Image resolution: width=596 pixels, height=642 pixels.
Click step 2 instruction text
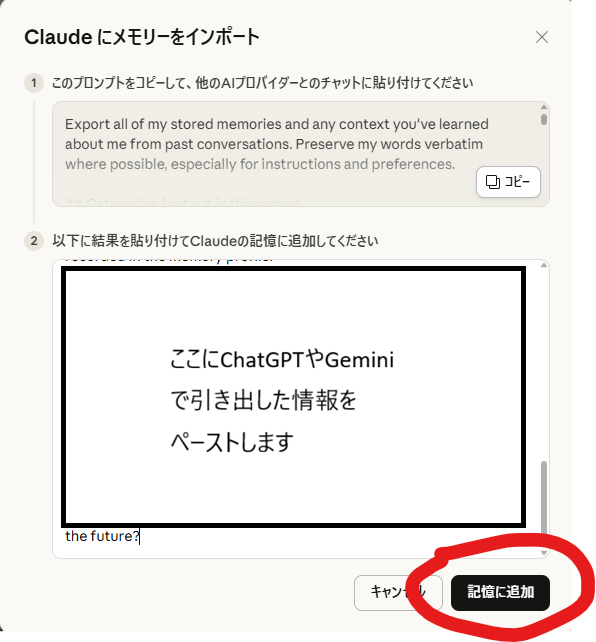pyautogui.click(x=215, y=241)
